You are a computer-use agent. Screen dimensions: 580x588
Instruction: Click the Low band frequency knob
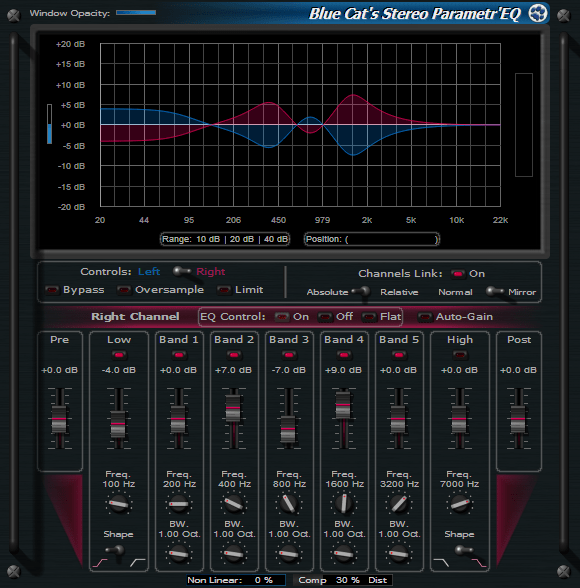click(119, 504)
